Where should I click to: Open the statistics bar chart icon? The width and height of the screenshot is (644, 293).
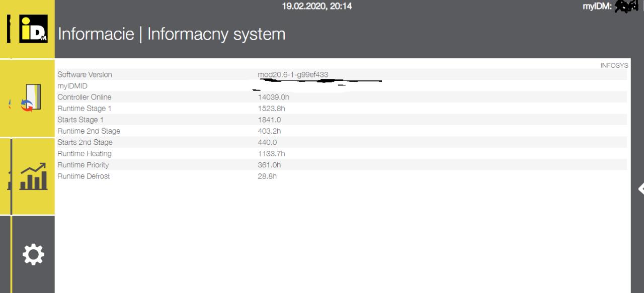pos(33,176)
